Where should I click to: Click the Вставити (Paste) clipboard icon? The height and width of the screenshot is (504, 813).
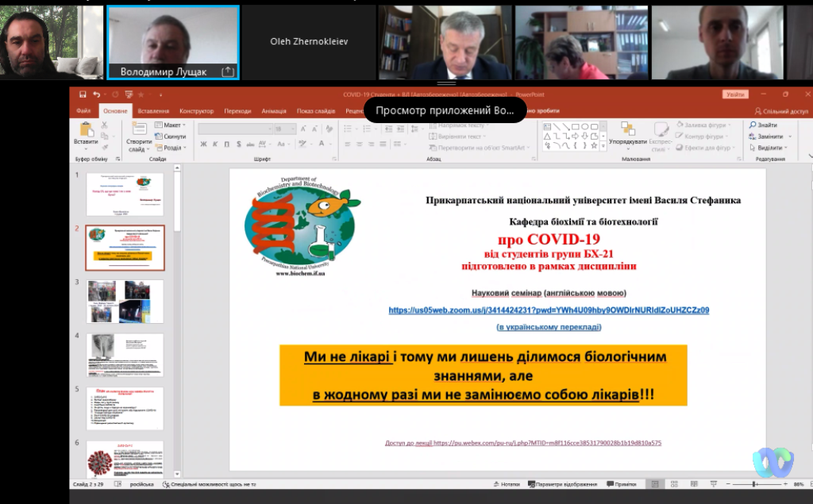[x=86, y=132]
